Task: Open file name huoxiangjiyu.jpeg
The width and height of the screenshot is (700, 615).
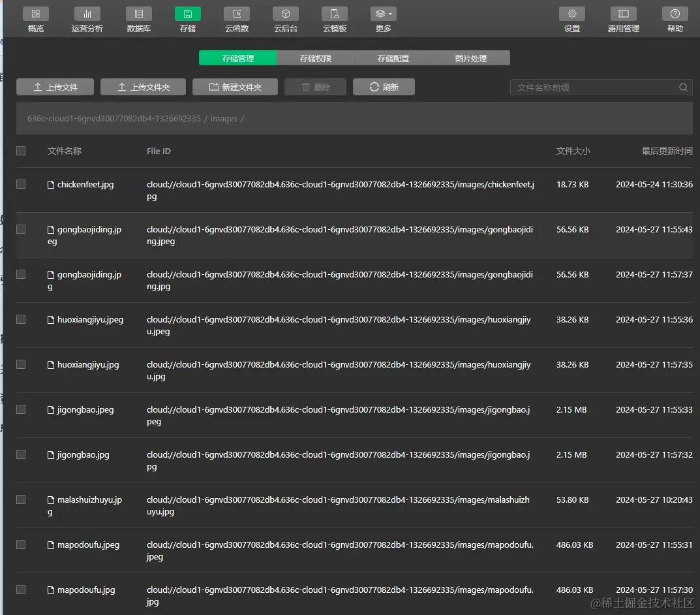Action: 90,320
